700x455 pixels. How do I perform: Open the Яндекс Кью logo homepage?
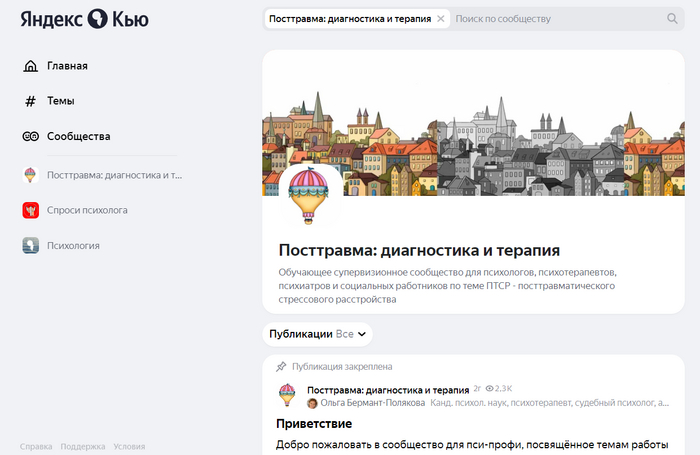pyautogui.click(x=84, y=19)
